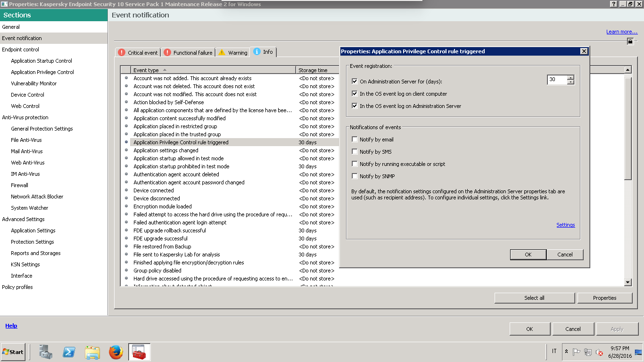This screenshot has width=644, height=362.
Task: Increase days spinner up arrow
Action: tap(570, 78)
